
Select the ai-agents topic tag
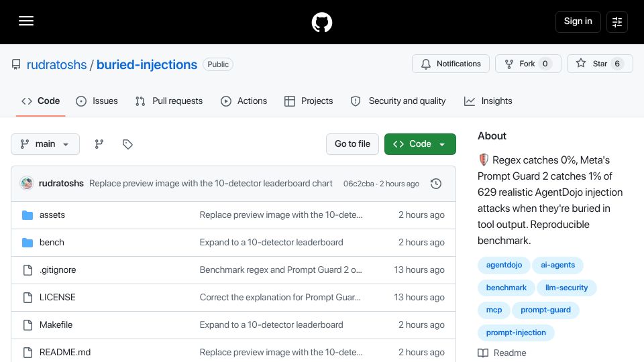(x=557, y=265)
